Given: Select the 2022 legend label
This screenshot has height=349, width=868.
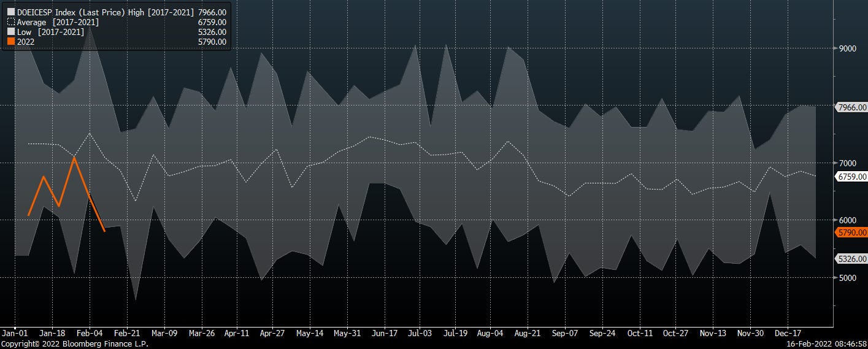Looking at the screenshot, I should 26,42.
